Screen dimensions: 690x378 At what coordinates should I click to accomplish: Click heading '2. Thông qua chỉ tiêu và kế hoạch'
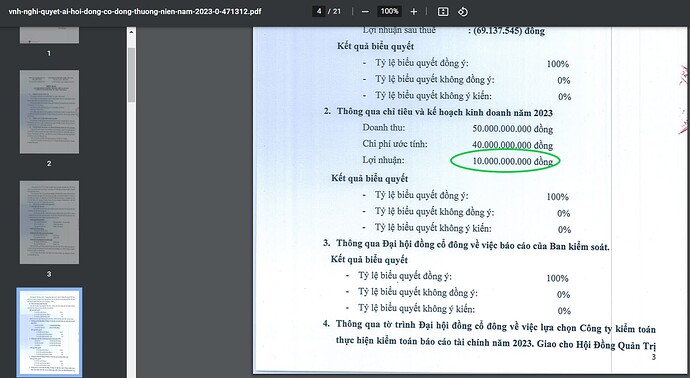(438, 112)
